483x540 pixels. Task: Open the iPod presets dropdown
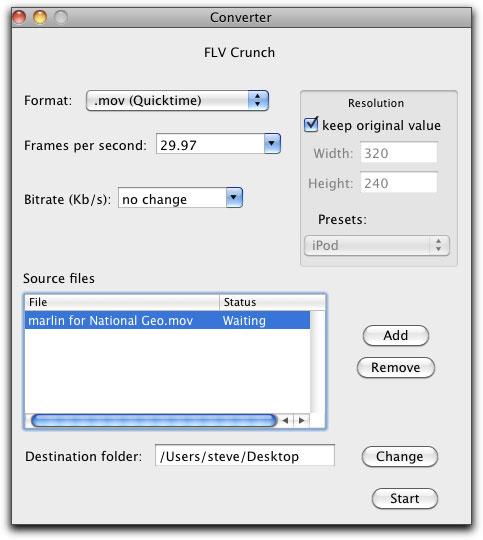(377, 246)
